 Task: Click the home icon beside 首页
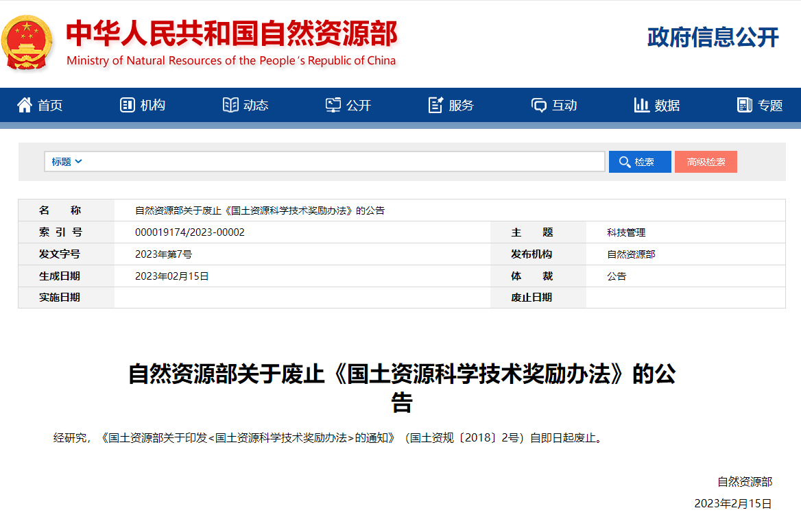(x=25, y=105)
